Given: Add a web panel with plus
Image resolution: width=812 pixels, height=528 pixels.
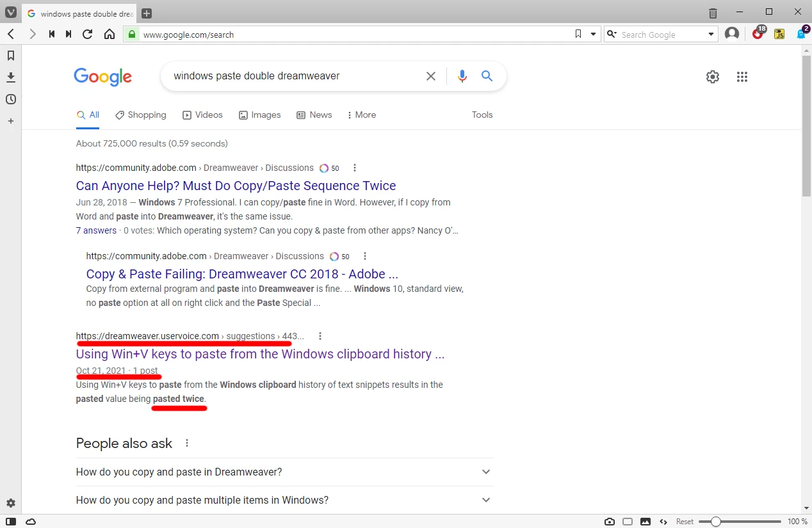Looking at the screenshot, I should tap(11, 121).
